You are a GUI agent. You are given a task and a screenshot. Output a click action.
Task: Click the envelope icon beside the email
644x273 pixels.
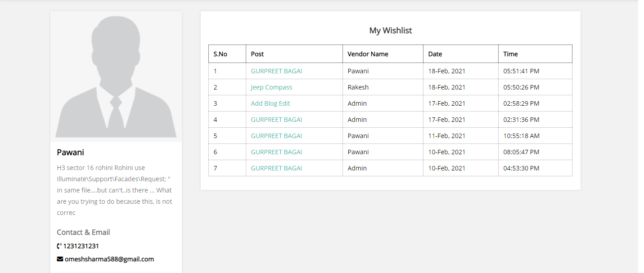(x=60, y=259)
